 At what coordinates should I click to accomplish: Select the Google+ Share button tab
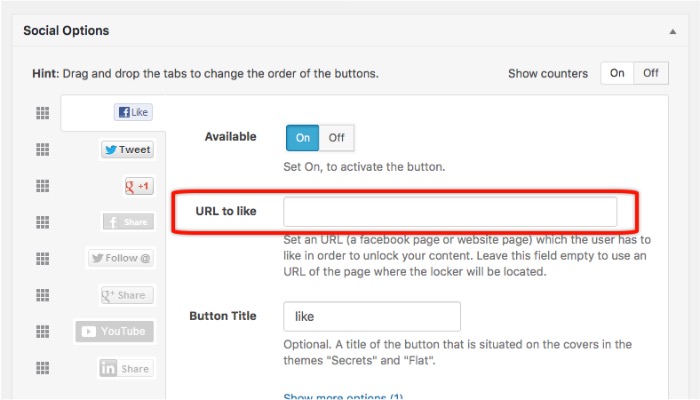point(125,295)
